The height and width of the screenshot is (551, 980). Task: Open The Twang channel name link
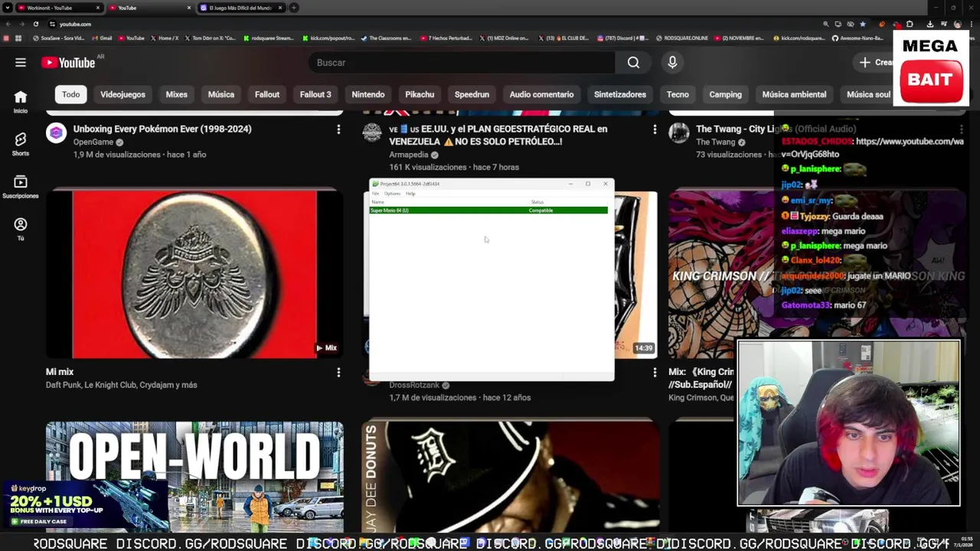(x=716, y=142)
